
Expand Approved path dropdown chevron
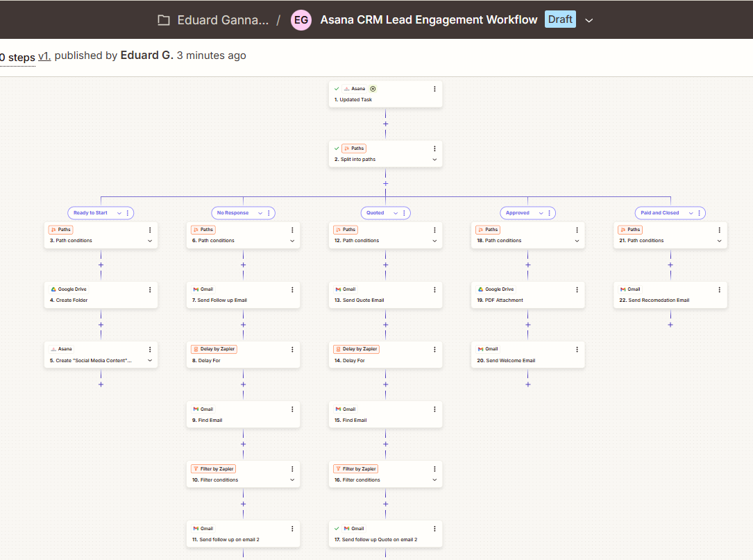pos(541,213)
